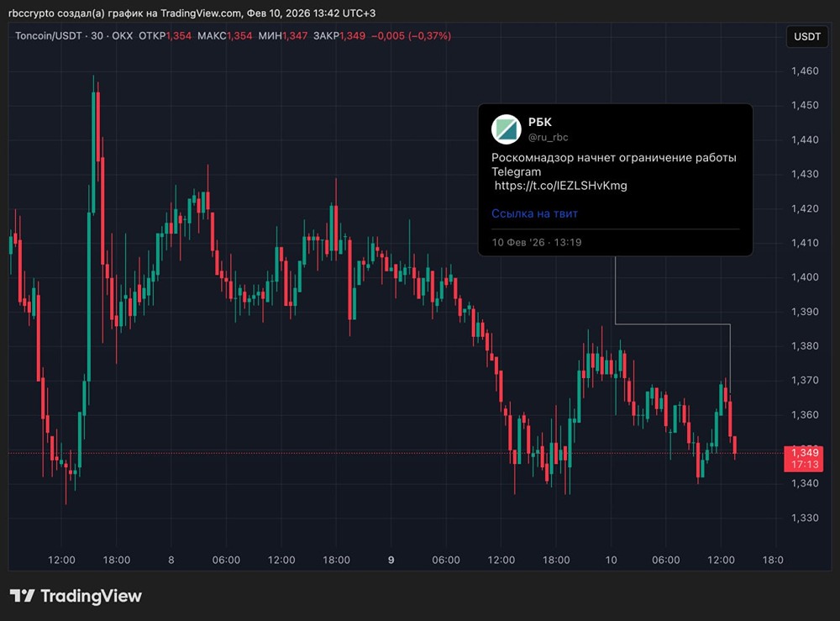Click the chart header 'rbccrypto создал(а) график'
The image size is (840, 621).
pos(82,13)
